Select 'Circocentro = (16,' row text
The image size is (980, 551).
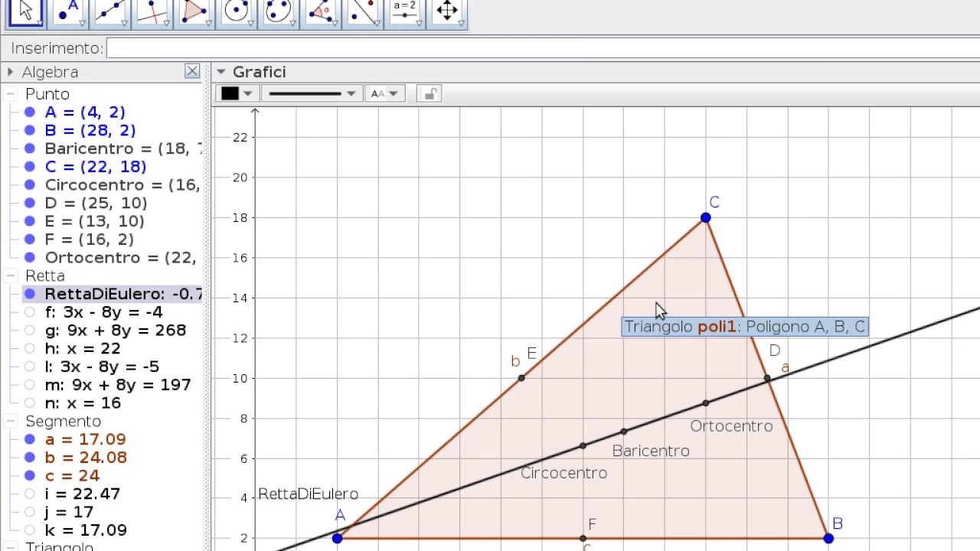pyautogui.click(x=122, y=185)
